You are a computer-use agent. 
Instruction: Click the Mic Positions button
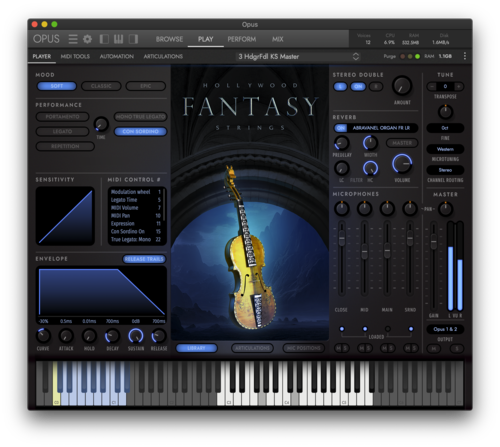tap(303, 348)
